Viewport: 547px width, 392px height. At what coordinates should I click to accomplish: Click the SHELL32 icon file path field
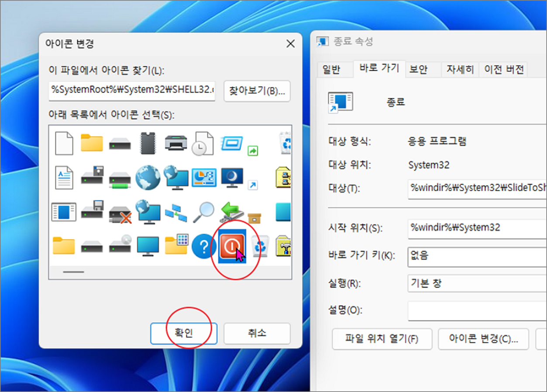(x=132, y=90)
